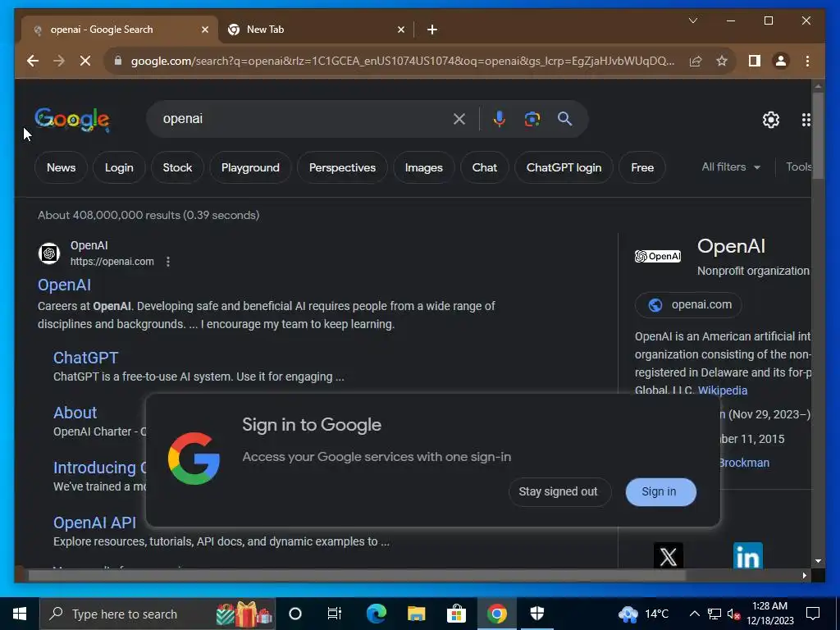This screenshot has width=840, height=630.
Task: Open a new tab with plus button
Action: pos(432,30)
